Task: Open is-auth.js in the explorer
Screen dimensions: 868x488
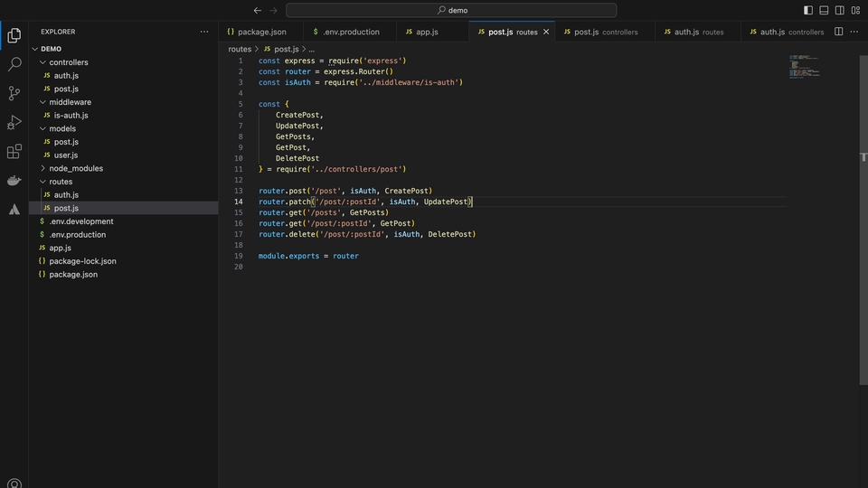Action: pyautogui.click(x=71, y=116)
